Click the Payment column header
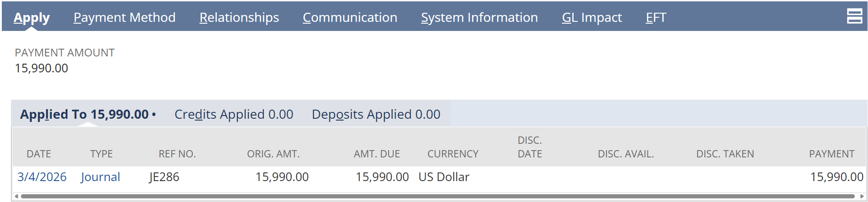 tap(831, 154)
